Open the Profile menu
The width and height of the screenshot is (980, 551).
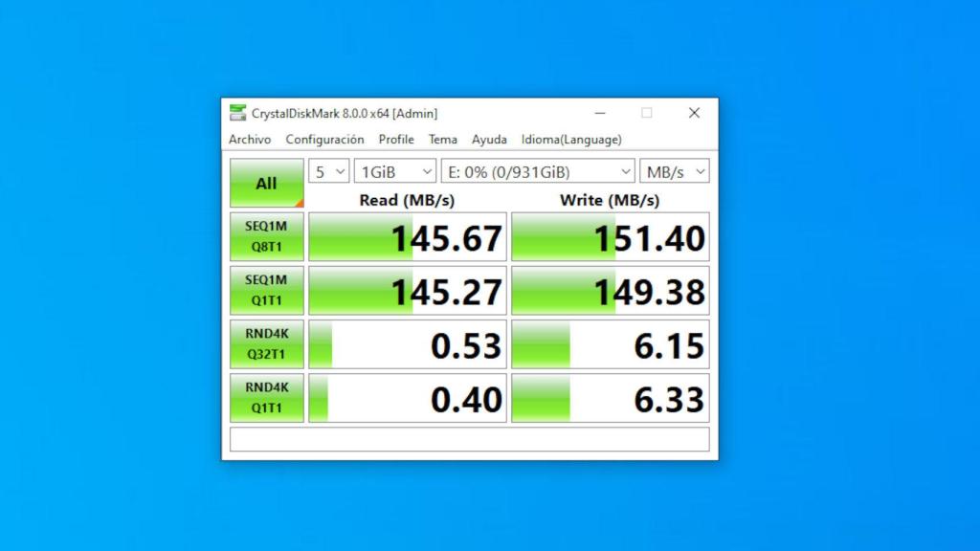point(396,140)
